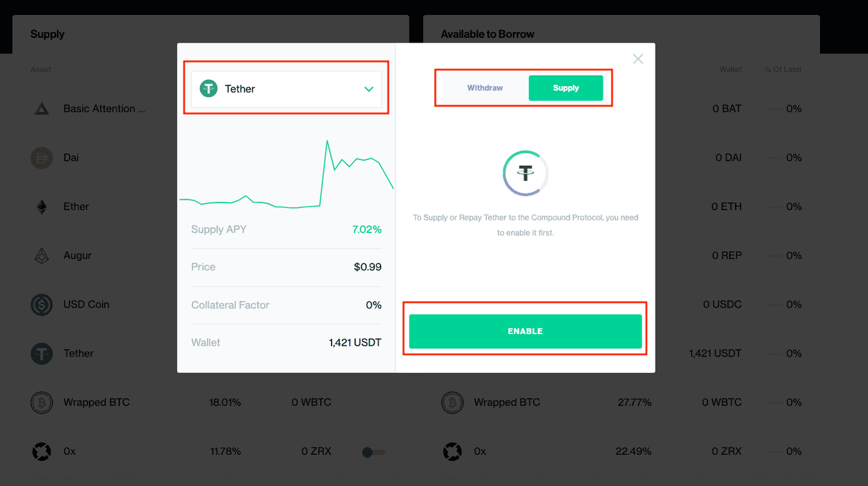Click the Ether diamond icon
868x486 pixels.
coord(41,207)
